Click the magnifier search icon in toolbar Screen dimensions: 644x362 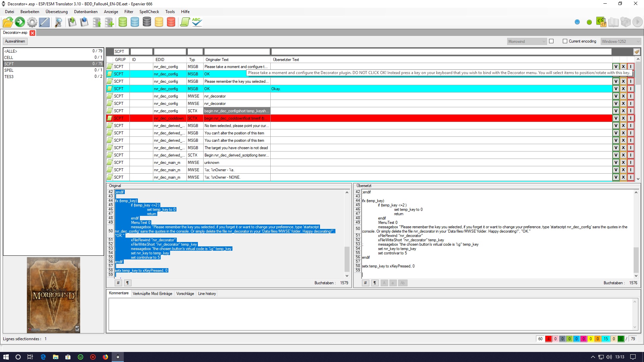[58, 22]
